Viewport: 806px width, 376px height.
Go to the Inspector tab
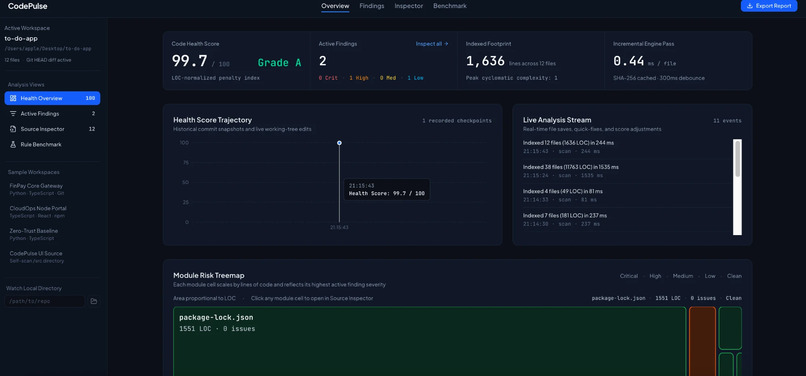[409, 6]
